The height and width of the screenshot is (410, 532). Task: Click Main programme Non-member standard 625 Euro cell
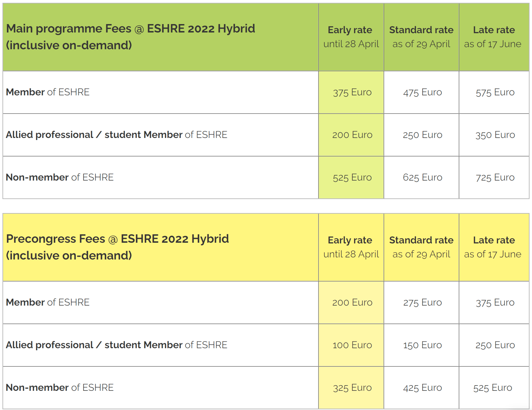pos(422,177)
